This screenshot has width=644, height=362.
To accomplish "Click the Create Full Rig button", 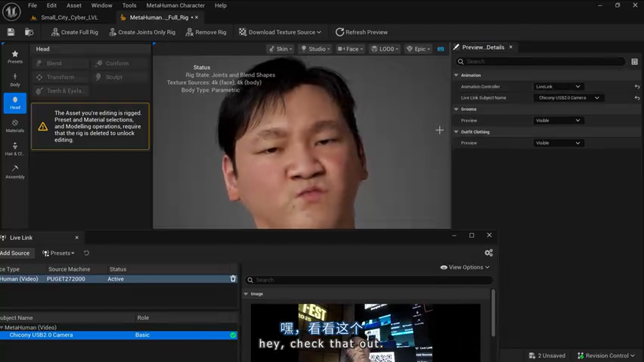I will [74, 32].
